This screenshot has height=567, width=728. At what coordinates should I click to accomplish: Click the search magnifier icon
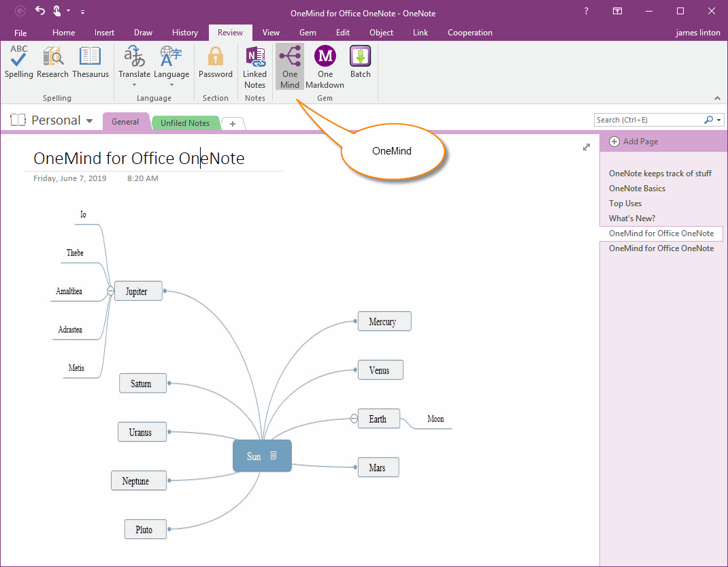point(708,120)
